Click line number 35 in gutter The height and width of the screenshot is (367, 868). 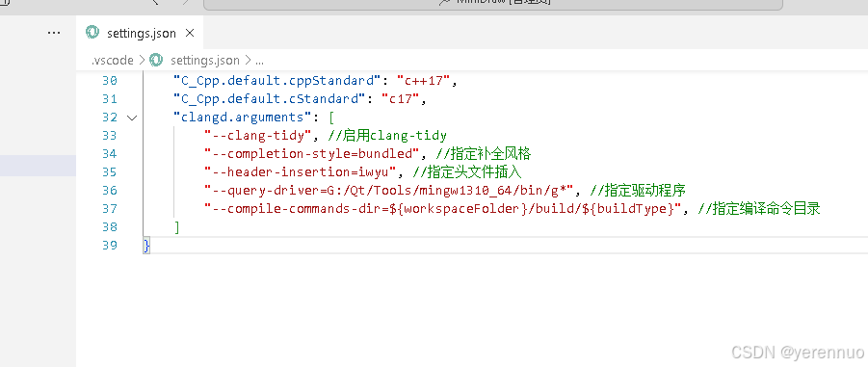point(110,172)
